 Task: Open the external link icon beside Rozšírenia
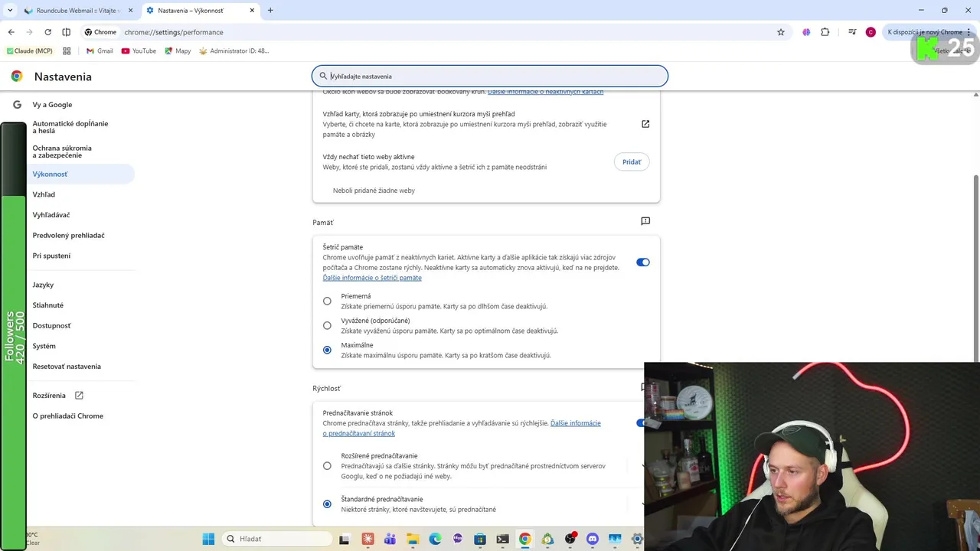click(x=79, y=396)
